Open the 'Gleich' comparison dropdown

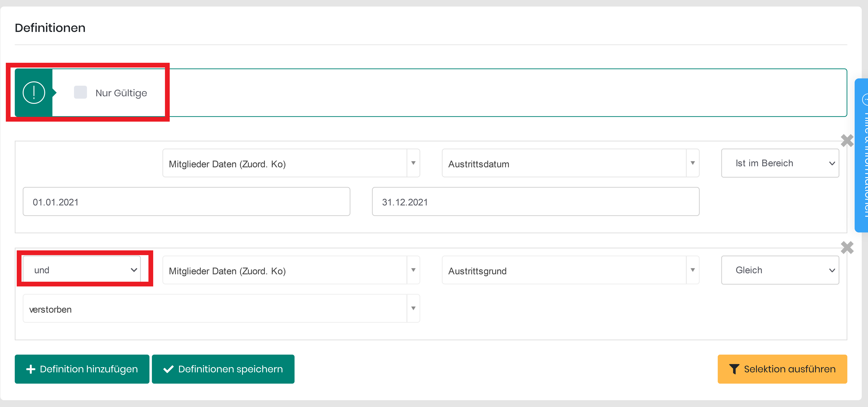click(x=780, y=270)
